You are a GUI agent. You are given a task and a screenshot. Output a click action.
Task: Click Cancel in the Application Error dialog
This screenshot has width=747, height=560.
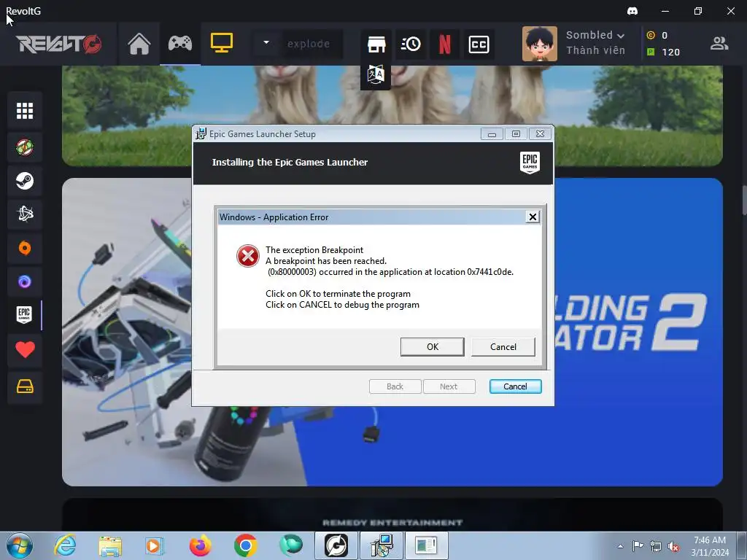point(503,346)
